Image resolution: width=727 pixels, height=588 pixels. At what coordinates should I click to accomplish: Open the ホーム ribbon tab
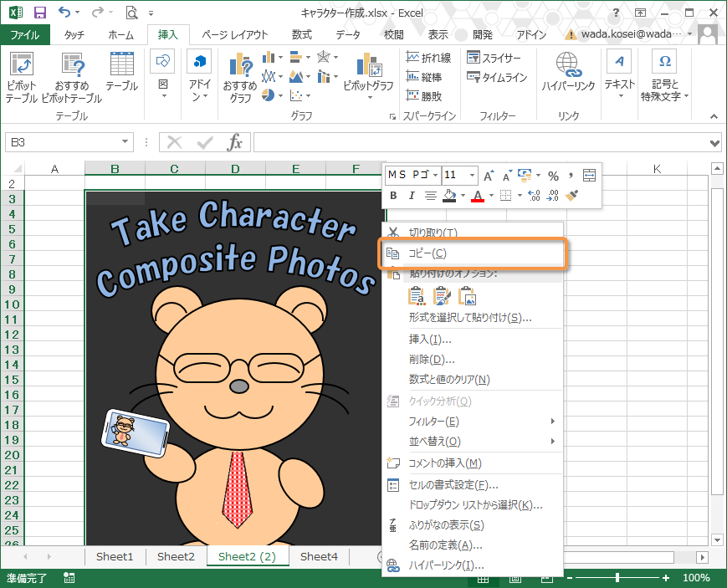click(x=120, y=34)
